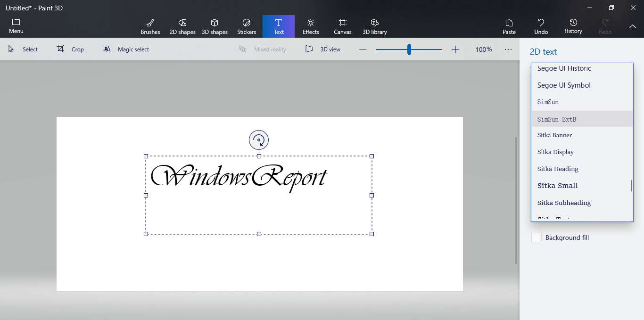This screenshot has height=320, width=644.
Task: Choose the Segoe UI Symbol font
Action: click(x=582, y=85)
